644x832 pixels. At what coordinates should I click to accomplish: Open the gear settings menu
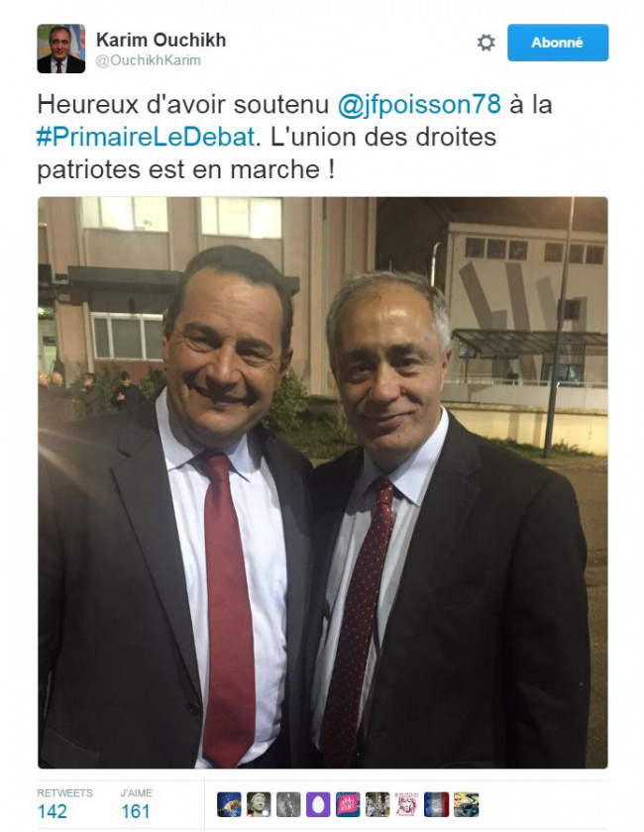pyautogui.click(x=485, y=43)
